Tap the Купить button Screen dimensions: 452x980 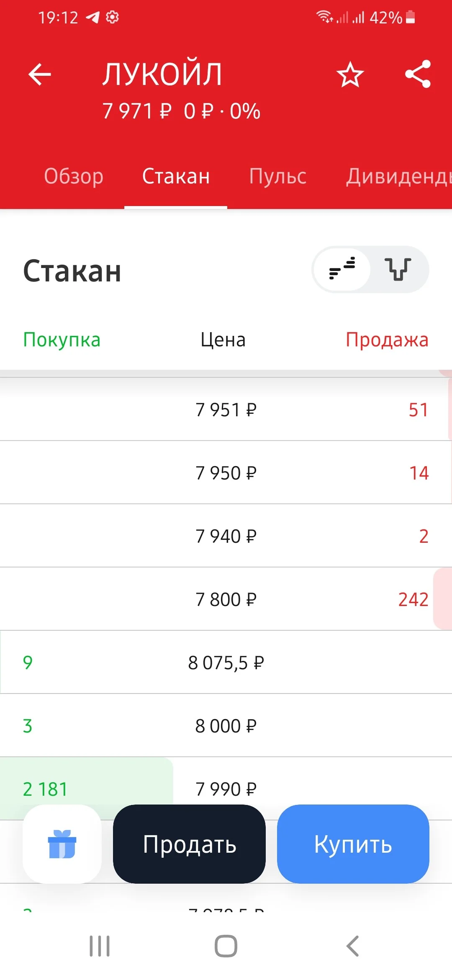(x=353, y=844)
